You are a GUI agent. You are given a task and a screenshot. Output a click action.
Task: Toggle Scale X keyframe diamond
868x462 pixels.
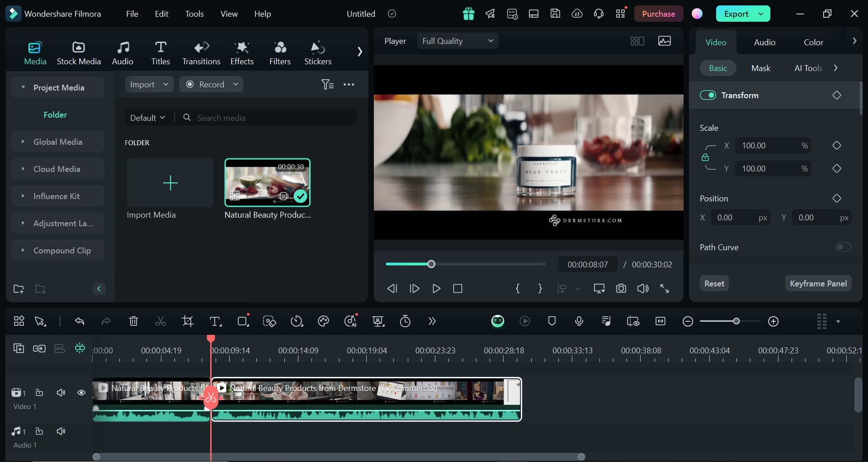837,145
